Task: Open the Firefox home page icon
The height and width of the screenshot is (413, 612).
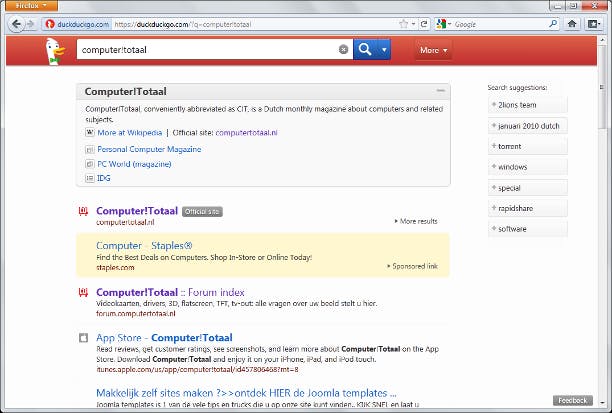Action: 572,24
